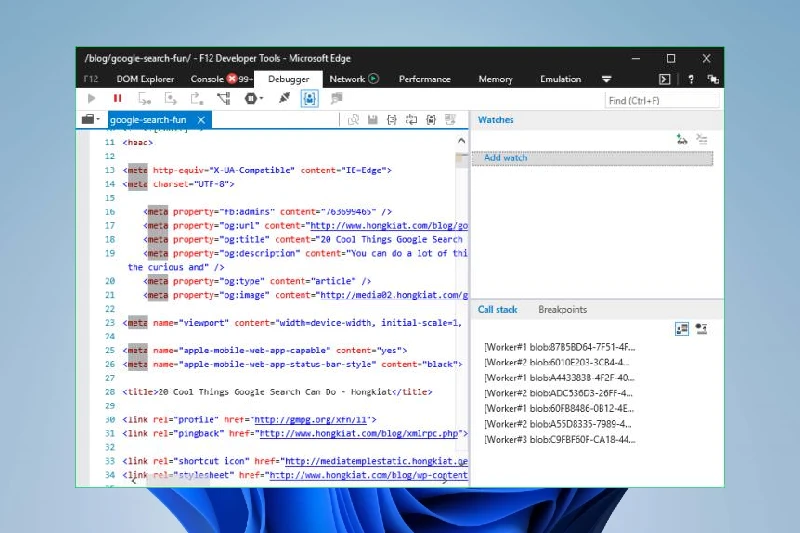Screen dimensions: 800x533
Task: Select the Worker#1 blob:8785BD64 call stack entry
Action: 559,347
